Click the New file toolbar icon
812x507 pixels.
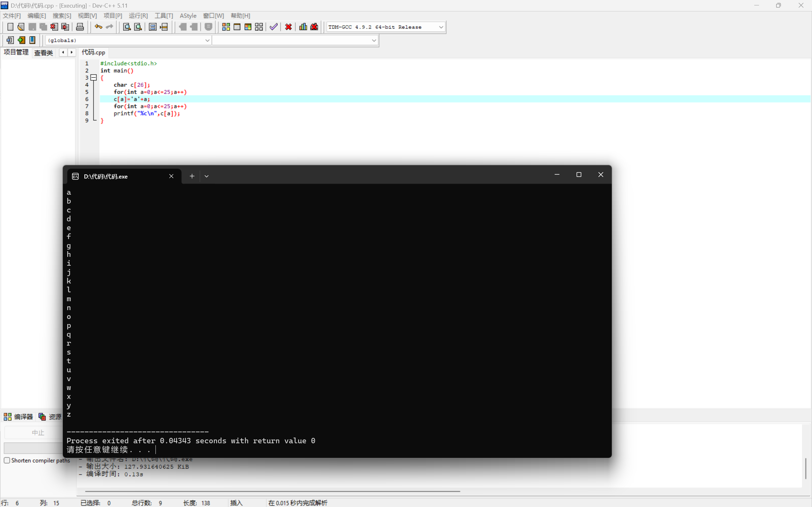point(10,27)
